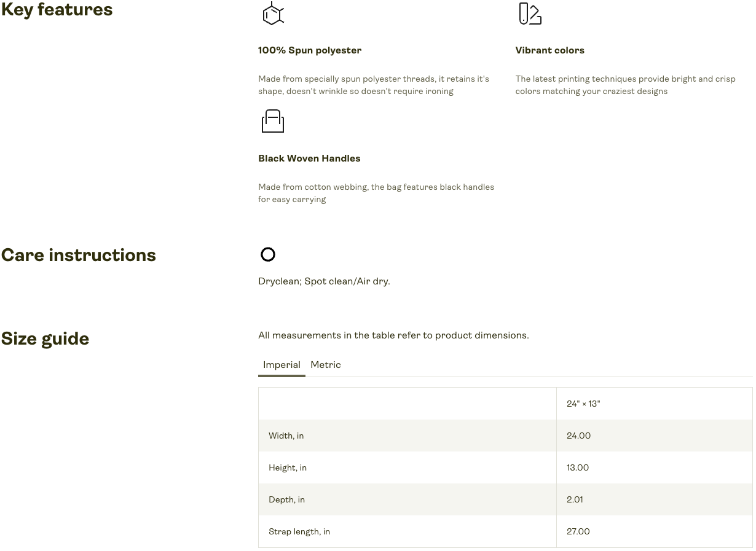Screen dimensions: 756x551
Task: Click the 2.01 depth value cell
Action: tap(575, 500)
